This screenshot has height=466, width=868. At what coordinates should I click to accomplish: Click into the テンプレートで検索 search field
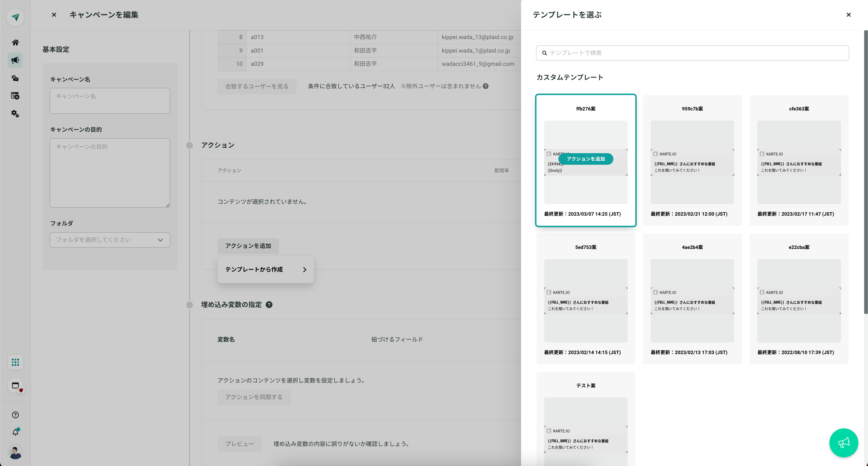692,53
